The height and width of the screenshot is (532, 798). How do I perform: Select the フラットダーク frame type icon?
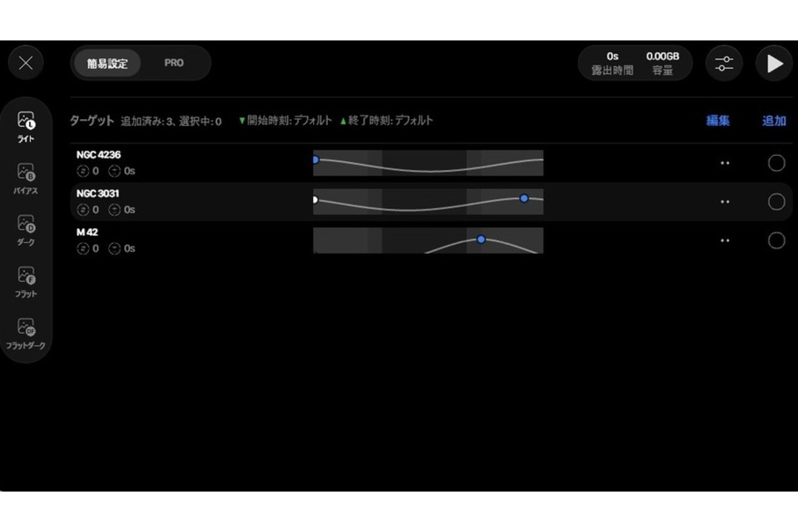[26, 334]
